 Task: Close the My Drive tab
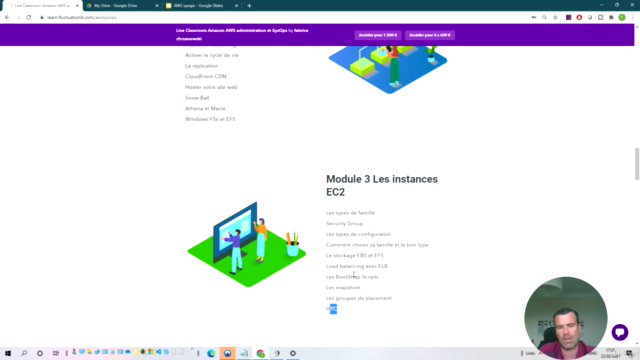[157, 6]
